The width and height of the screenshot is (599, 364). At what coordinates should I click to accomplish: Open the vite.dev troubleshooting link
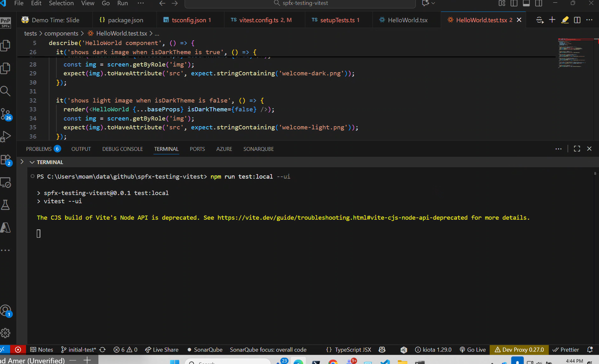(x=342, y=218)
